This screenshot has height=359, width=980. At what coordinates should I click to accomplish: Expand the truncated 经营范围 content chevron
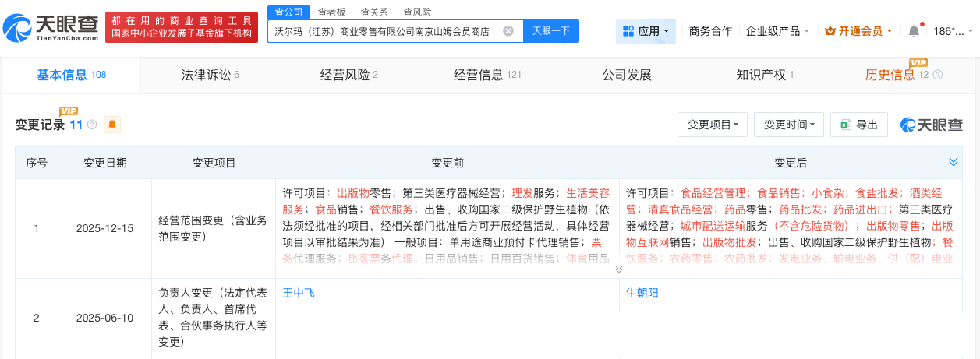(x=619, y=269)
